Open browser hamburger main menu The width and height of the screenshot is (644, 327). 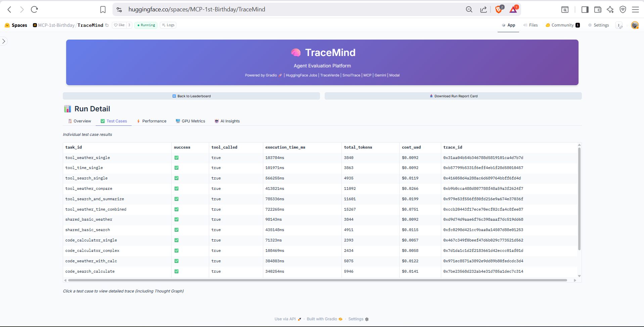click(x=635, y=10)
